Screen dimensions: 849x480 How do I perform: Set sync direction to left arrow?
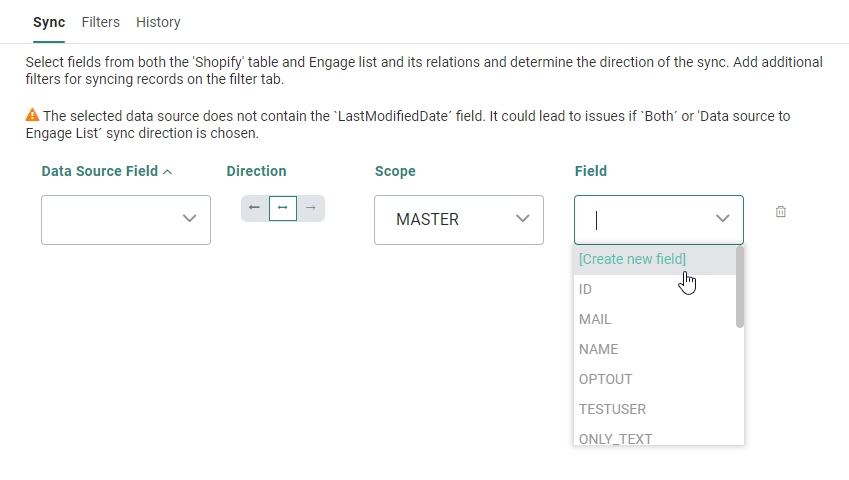[254, 208]
